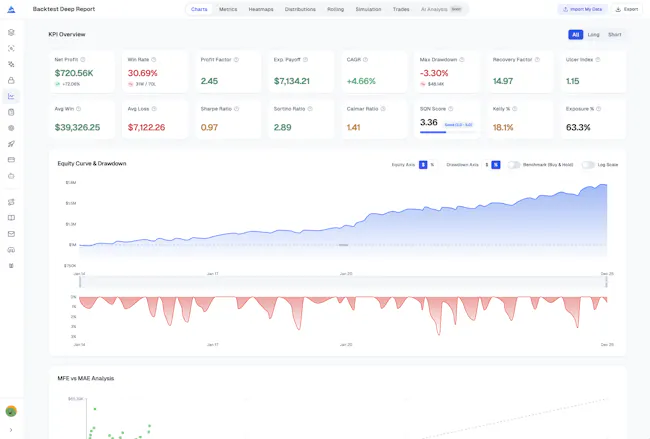Screen dimensions: 650x439
Task: Click the SQN Score progress bar
Action: [447, 132]
